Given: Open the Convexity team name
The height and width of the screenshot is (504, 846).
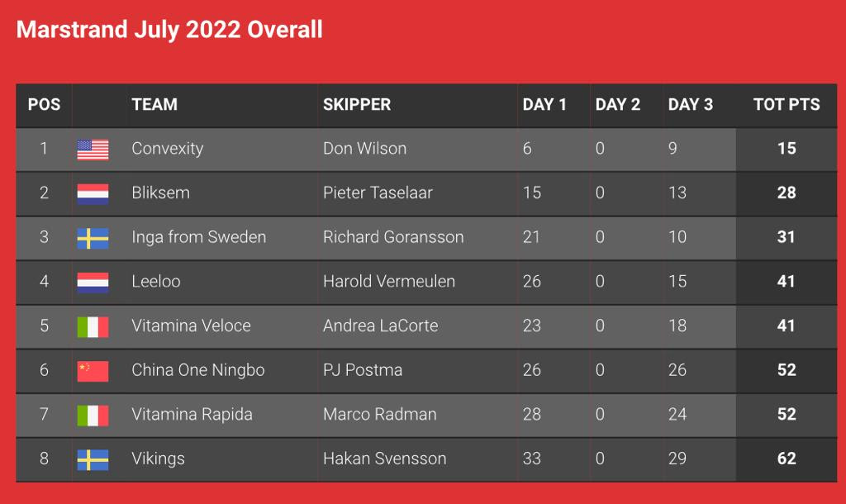Looking at the screenshot, I should (167, 149).
